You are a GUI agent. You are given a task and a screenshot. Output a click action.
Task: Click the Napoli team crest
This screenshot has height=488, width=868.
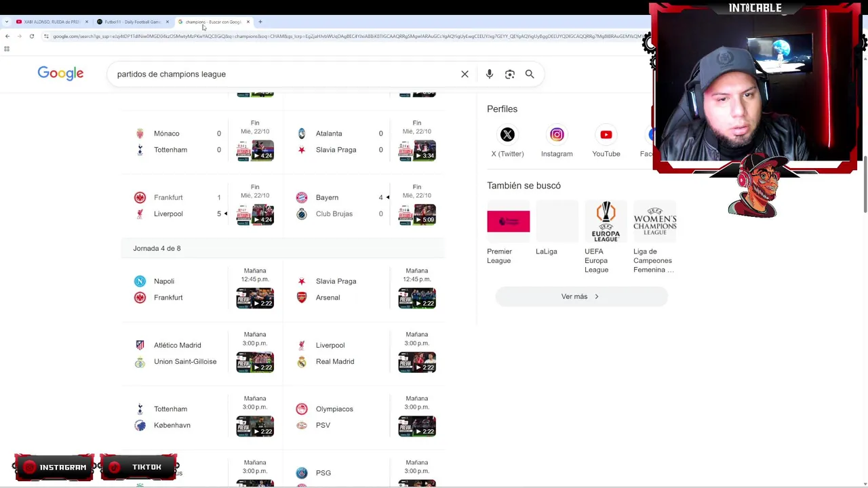pos(140,281)
